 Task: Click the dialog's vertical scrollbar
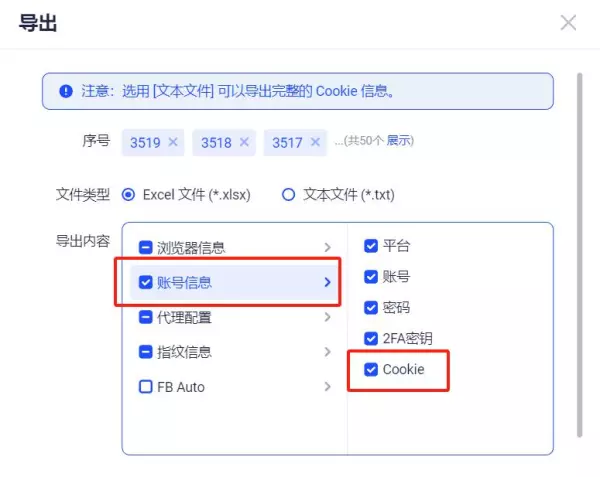tap(580, 255)
